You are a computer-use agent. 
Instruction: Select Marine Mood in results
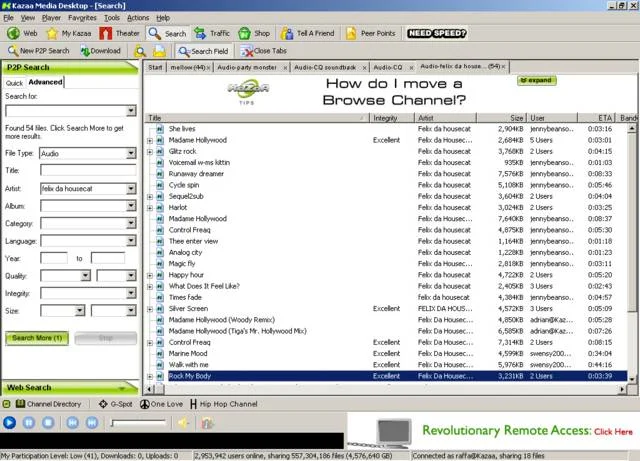[x=386, y=354]
